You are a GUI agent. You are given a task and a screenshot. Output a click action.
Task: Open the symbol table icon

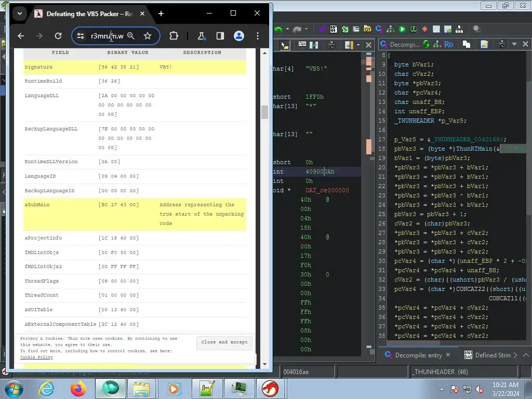436,29
